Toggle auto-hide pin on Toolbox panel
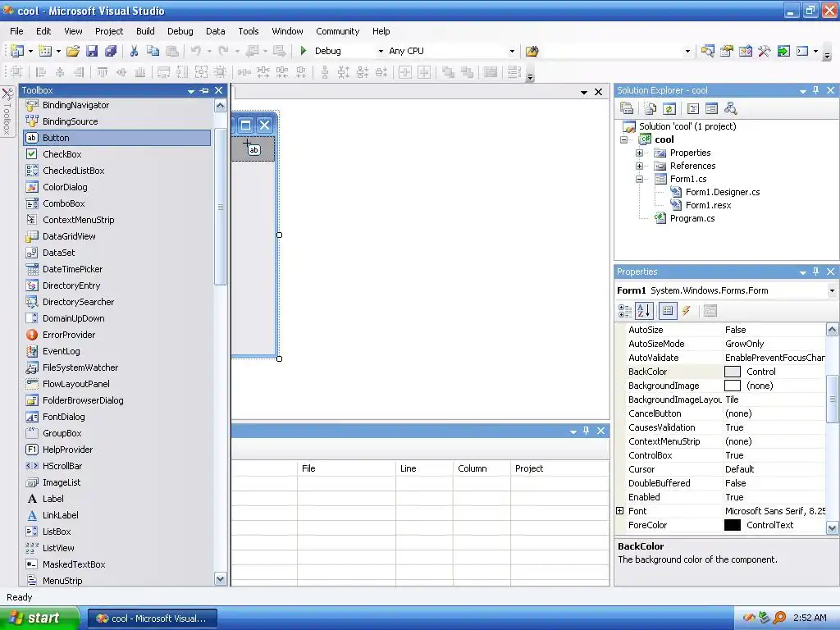This screenshot has width=840, height=630. (204, 90)
